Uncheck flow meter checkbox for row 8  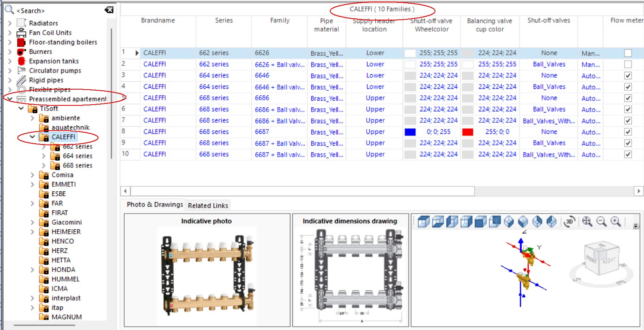pos(628,132)
